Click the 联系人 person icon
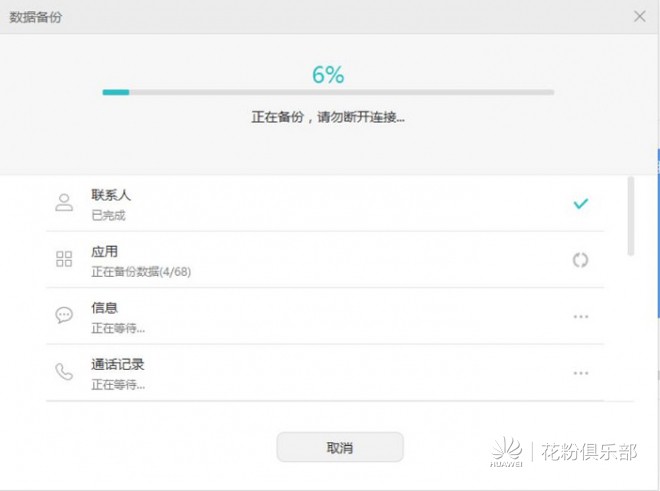The width and height of the screenshot is (660, 491). (x=64, y=203)
